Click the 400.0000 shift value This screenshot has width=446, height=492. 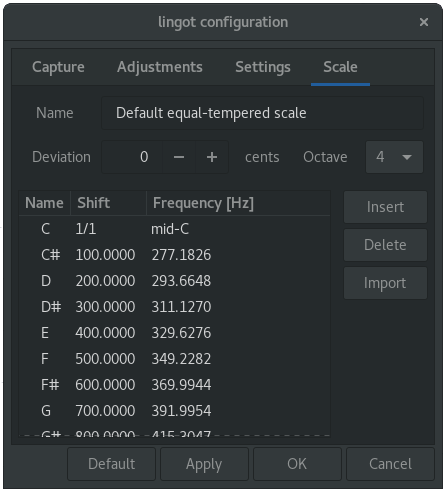coord(105,333)
